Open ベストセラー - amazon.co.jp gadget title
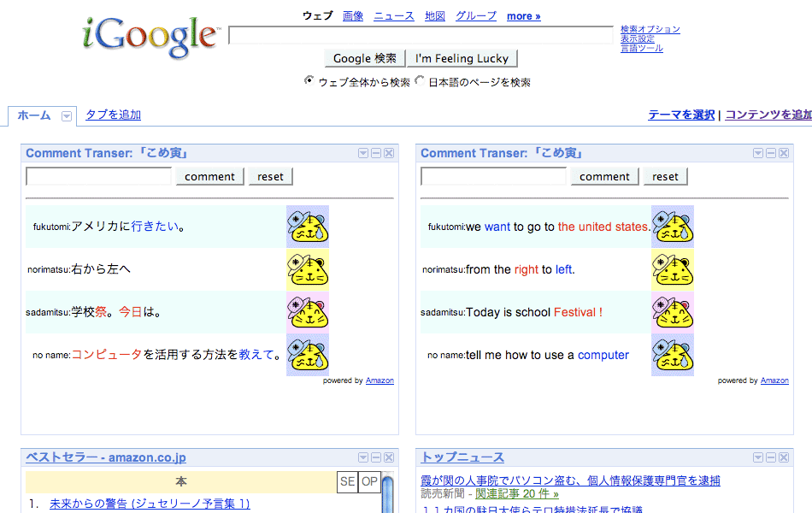Viewport: 812px width, 513px height. click(106, 457)
